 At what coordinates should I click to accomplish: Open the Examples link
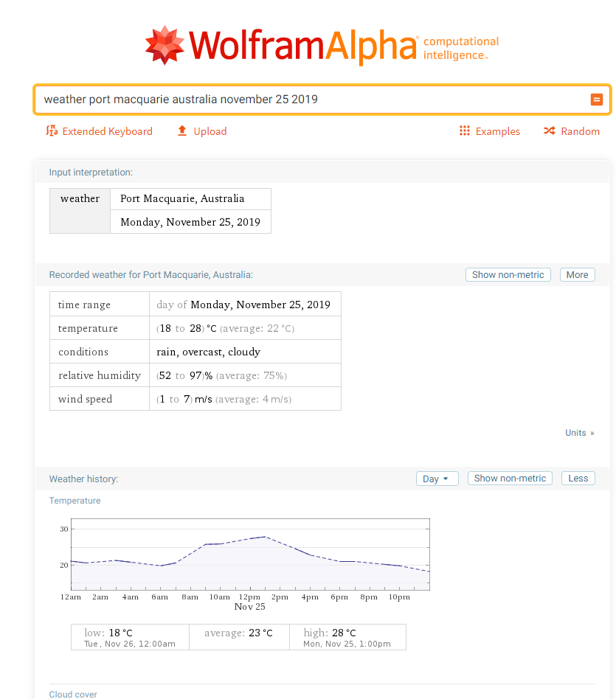(498, 131)
